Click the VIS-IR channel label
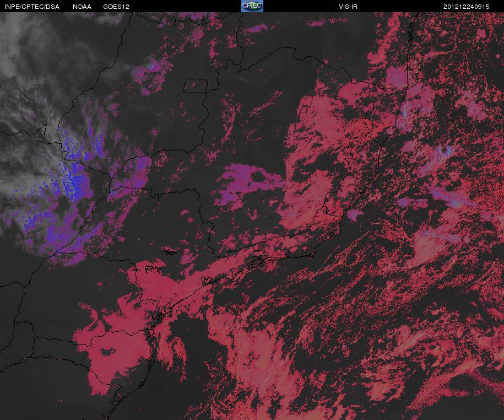This screenshot has width=504, height=420. click(348, 7)
